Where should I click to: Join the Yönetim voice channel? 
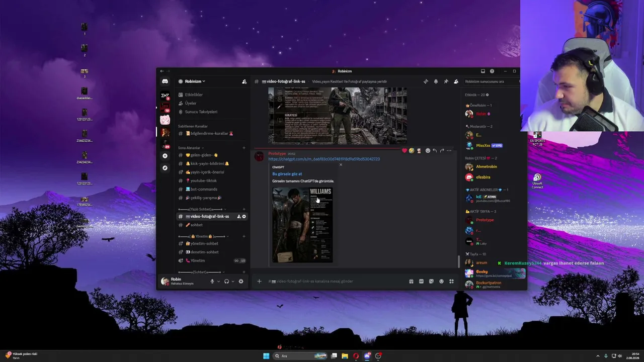coord(212,260)
